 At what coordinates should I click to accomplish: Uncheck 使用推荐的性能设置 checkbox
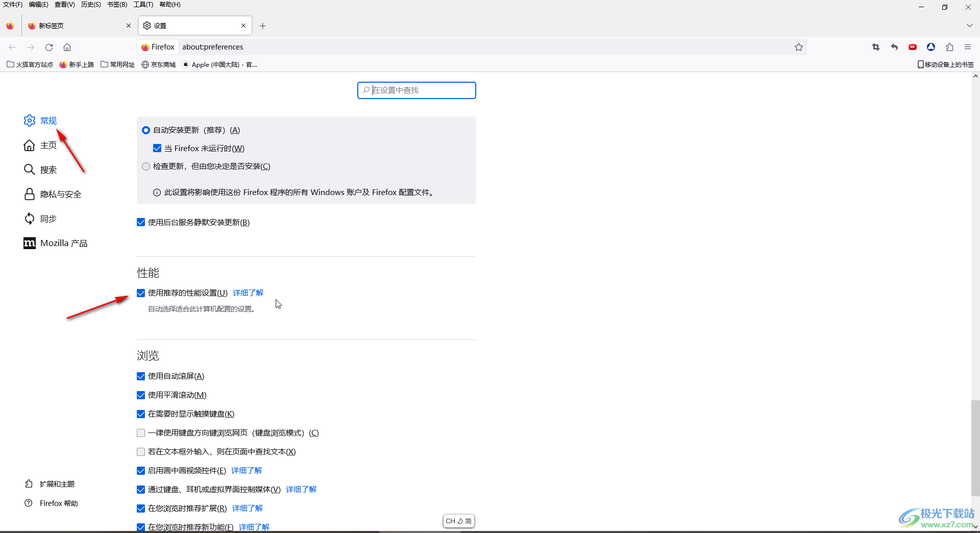point(141,293)
